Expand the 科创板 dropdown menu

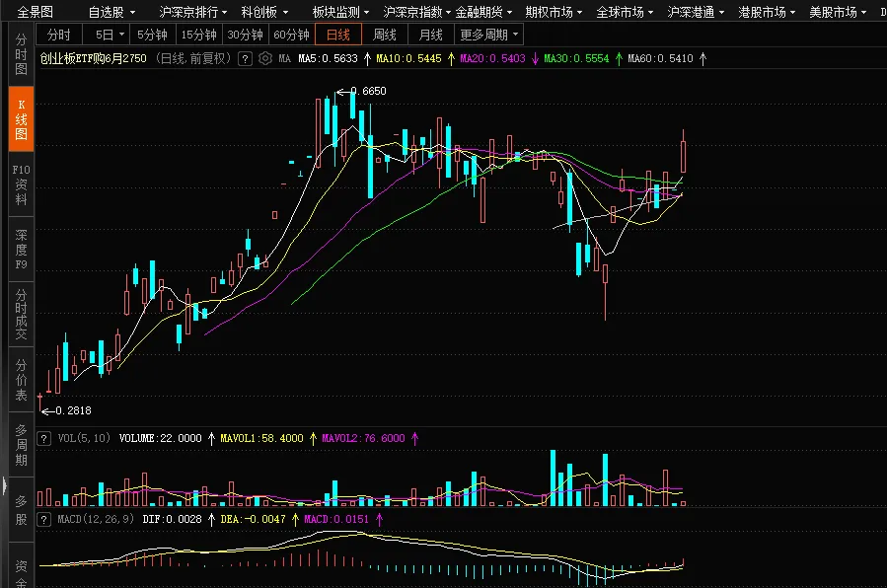tap(264, 12)
